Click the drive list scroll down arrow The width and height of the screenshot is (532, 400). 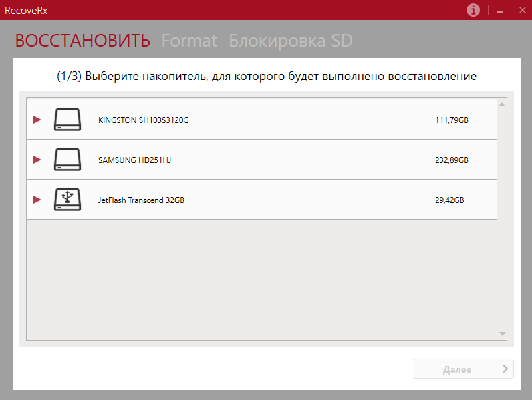pos(502,334)
